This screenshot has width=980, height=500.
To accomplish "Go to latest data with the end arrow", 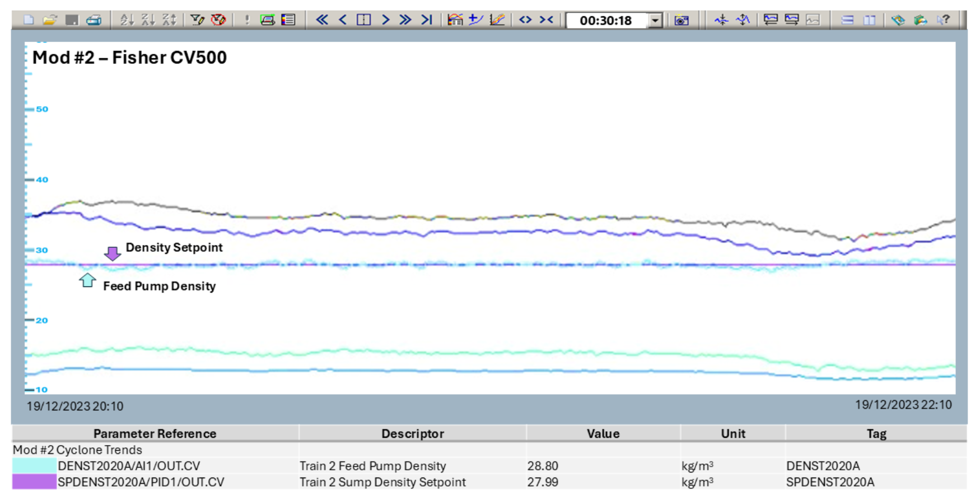I will click(427, 20).
